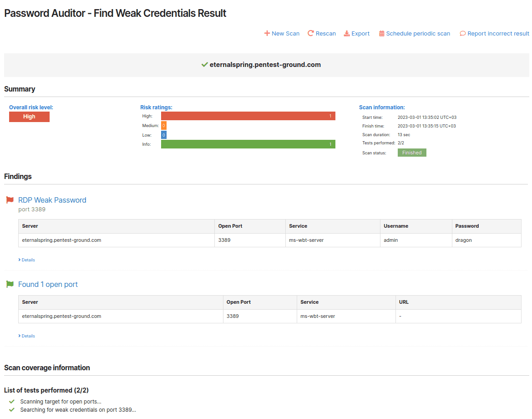Click the green checkmark beside eternalspring.pentest-ground.com
The image size is (532, 419).
click(x=204, y=64)
